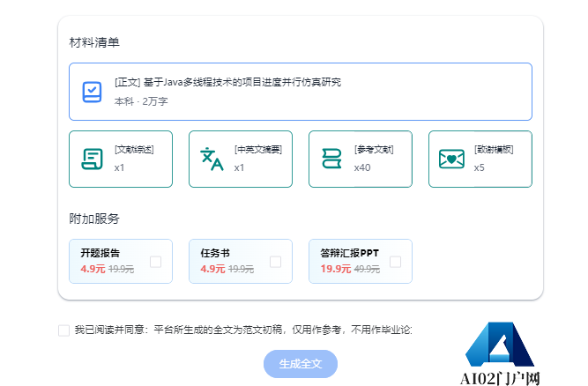Click the 中英文摘要 translation icon
This screenshot has height=386, width=588.
click(x=212, y=160)
